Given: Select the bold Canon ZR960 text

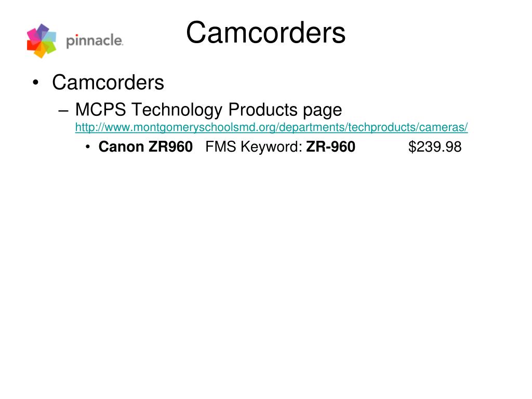Looking at the screenshot, I should (x=145, y=147).
